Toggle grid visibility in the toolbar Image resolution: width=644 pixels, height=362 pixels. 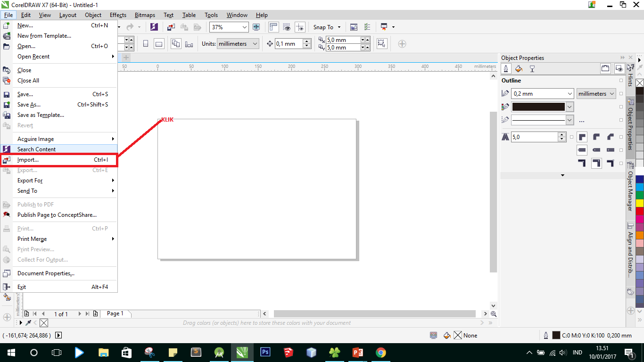pyautogui.click(x=287, y=27)
